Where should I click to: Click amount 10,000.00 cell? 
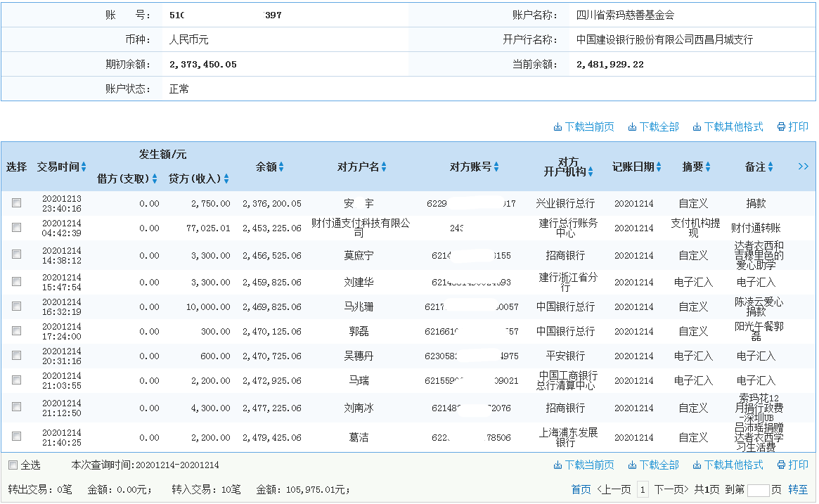pyautogui.click(x=208, y=307)
